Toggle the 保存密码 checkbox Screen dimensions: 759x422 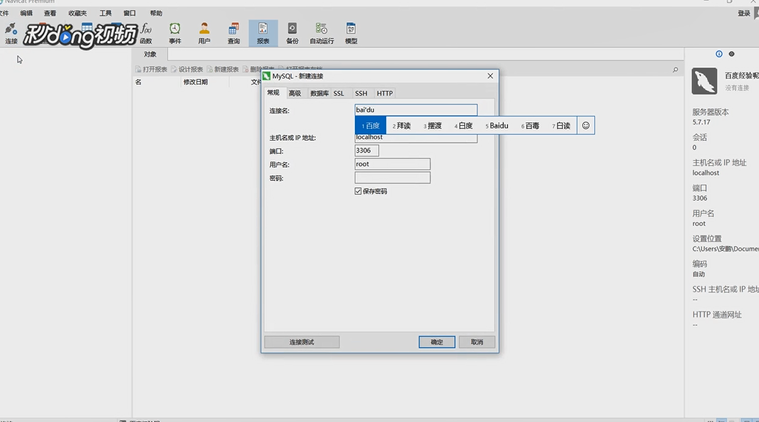coord(358,191)
